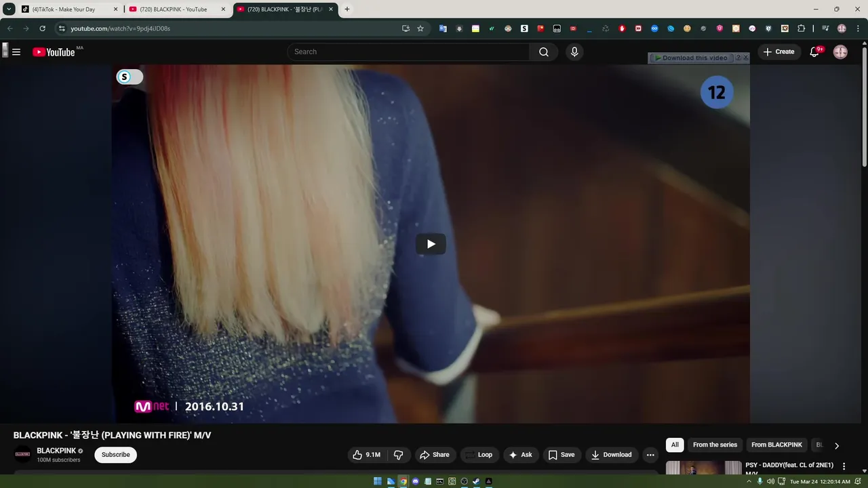Click the Share button
Image resolution: width=868 pixels, height=488 pixels.
(x=434, y=455)
